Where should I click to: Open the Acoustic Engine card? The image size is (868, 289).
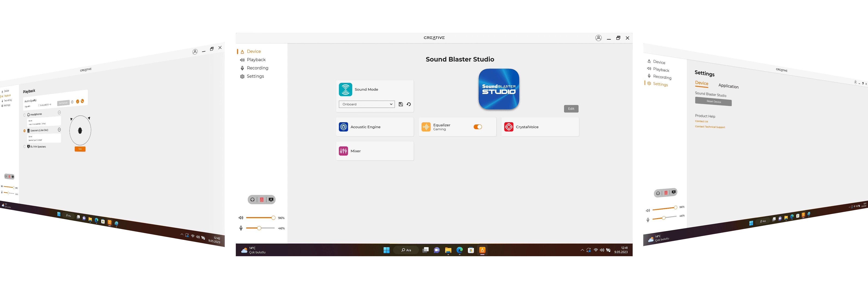[x=375, y=127]
